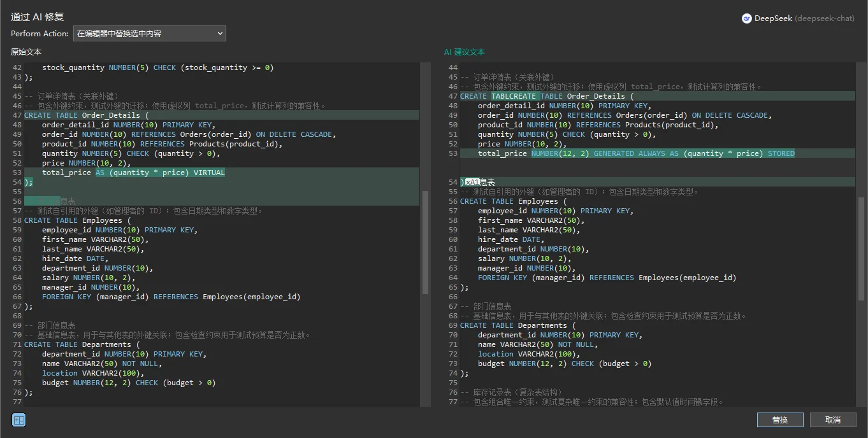Click the 替换 (Replace) button
The image size is (868, 438).
point(779,420)
